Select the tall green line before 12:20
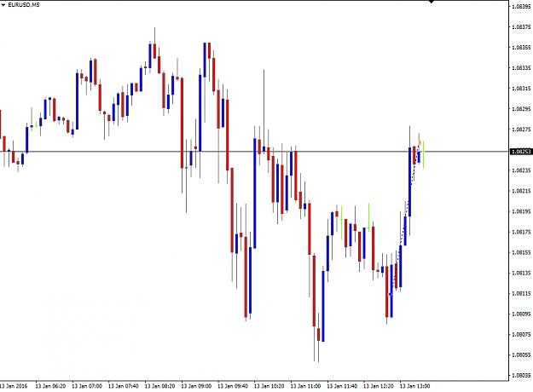Image resolution: width=533 pixels, height=392 pixels. [x=368, y=217]
